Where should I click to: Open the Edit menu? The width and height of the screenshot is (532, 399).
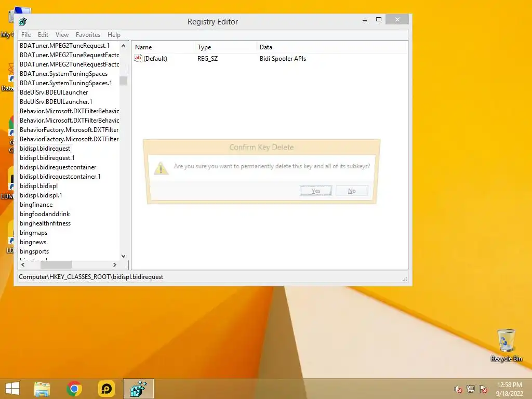point(43,35)
